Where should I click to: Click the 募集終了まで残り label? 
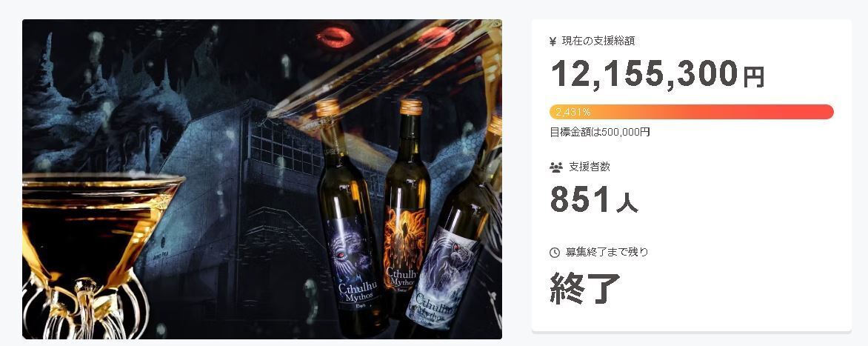(x=607, y=252)
